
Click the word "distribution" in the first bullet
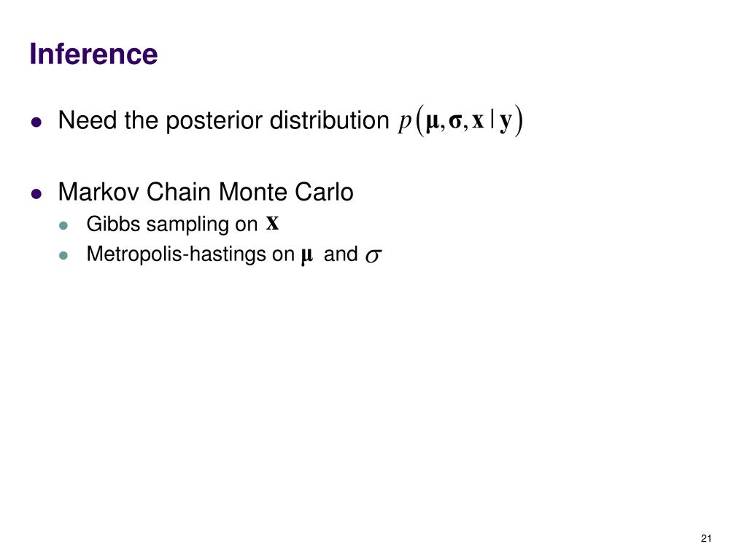point(329,120)
